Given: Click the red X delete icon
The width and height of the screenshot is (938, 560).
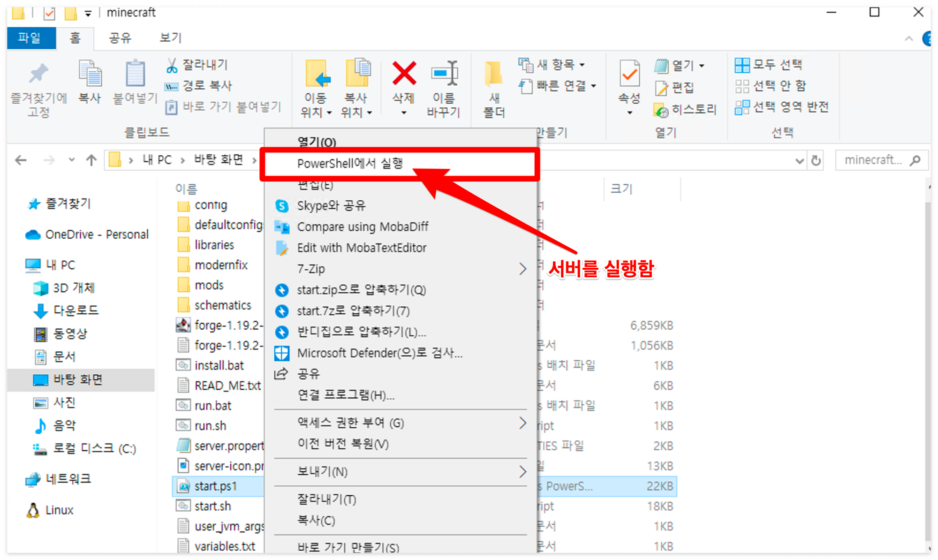Looking at the screenshot, I should (404, 74).
